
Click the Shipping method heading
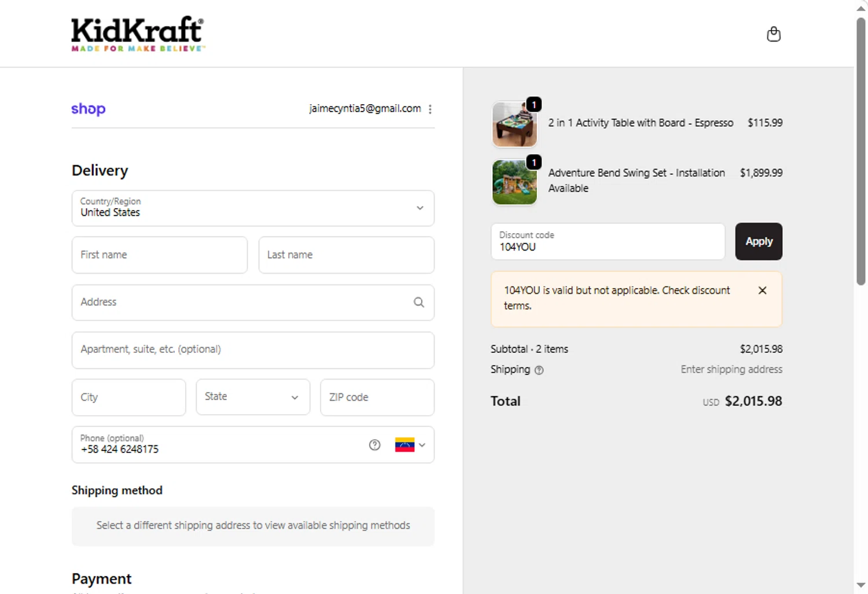tap(117, 490)
